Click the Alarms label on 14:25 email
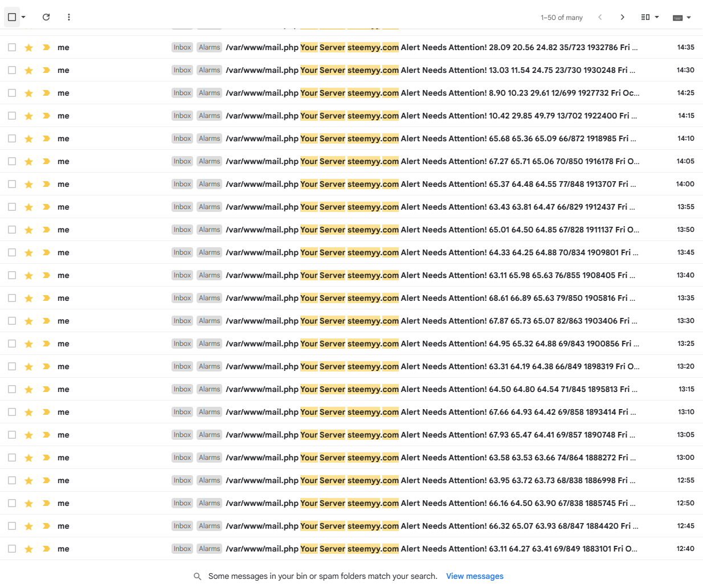 coord(209,93)
